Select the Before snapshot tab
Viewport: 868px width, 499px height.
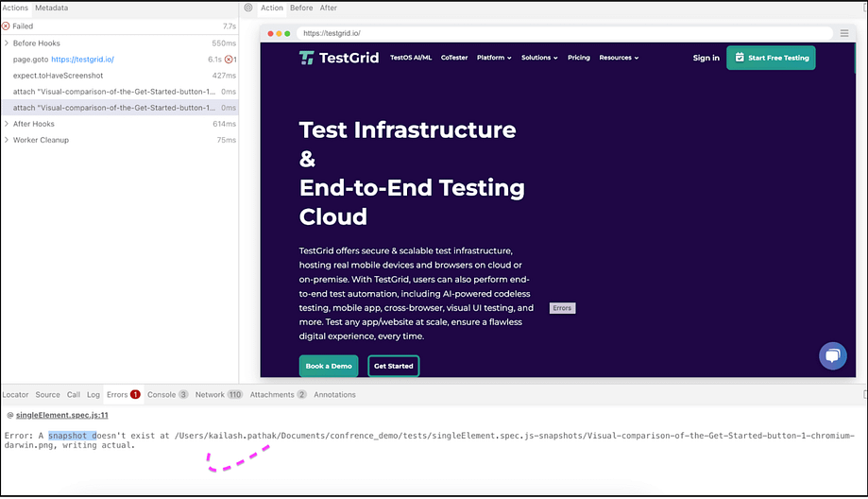301,8
